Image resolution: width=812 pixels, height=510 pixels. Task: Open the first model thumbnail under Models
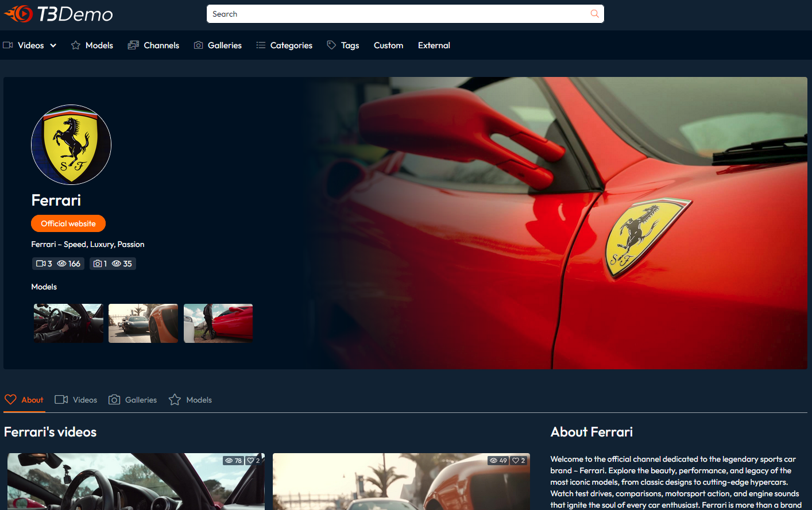click(x=68, y=323)
